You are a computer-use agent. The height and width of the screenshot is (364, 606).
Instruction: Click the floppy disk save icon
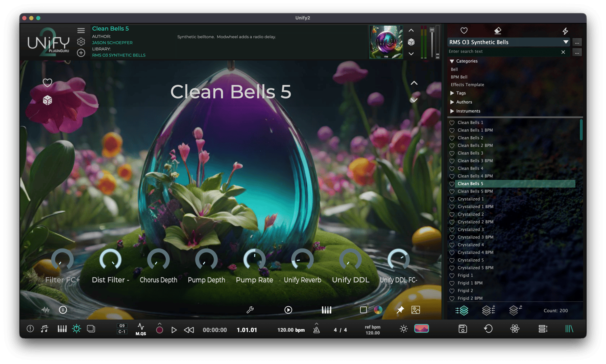[463, 329]
